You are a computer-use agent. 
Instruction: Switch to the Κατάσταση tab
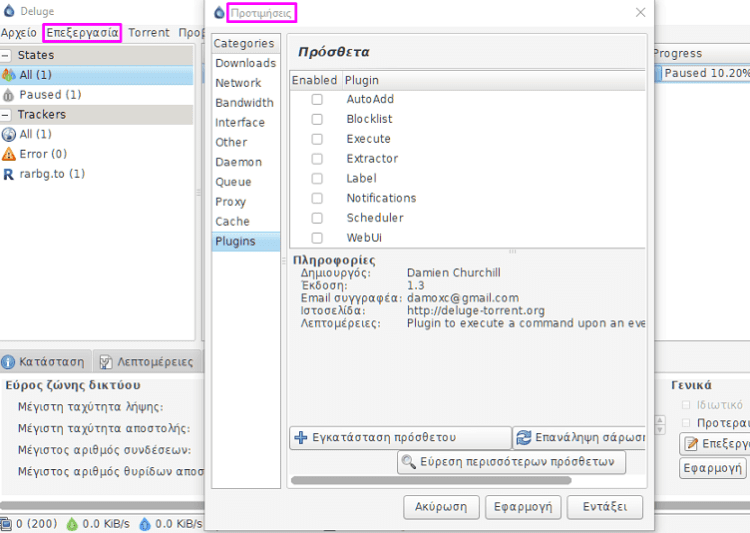[x=46, y=362]
